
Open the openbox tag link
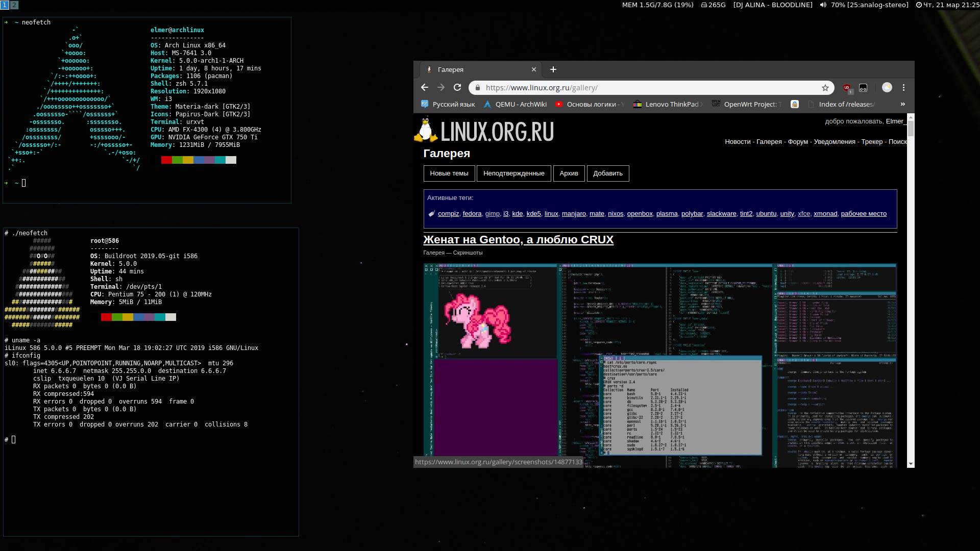[x=640, y=214]
